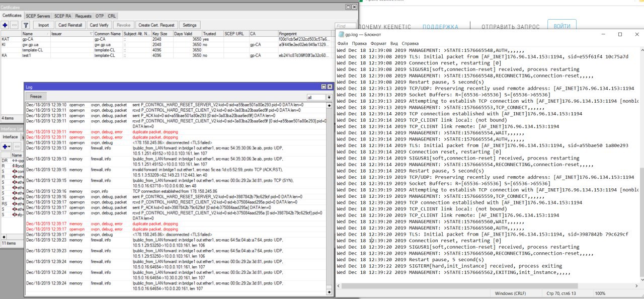Click the certificate Settings button
The height and width of the screenshot is (299, 644).
(189, 25)
